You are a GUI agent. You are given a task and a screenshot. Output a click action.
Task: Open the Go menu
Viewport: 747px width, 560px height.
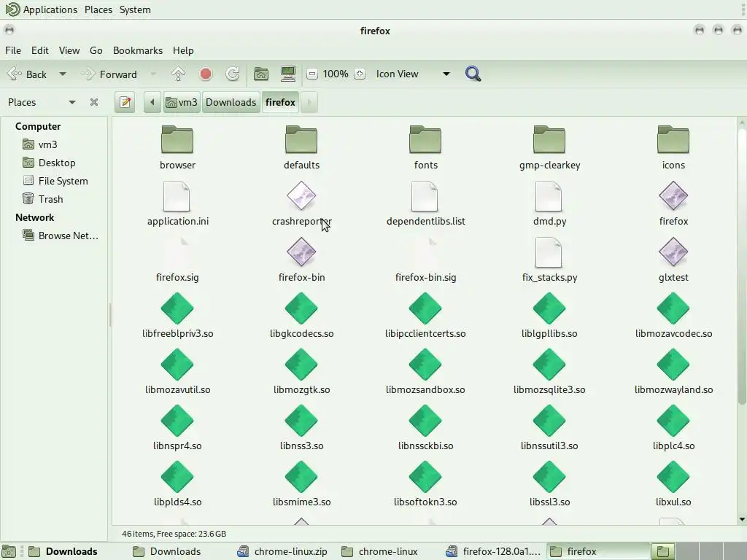[x=96, y=50]
